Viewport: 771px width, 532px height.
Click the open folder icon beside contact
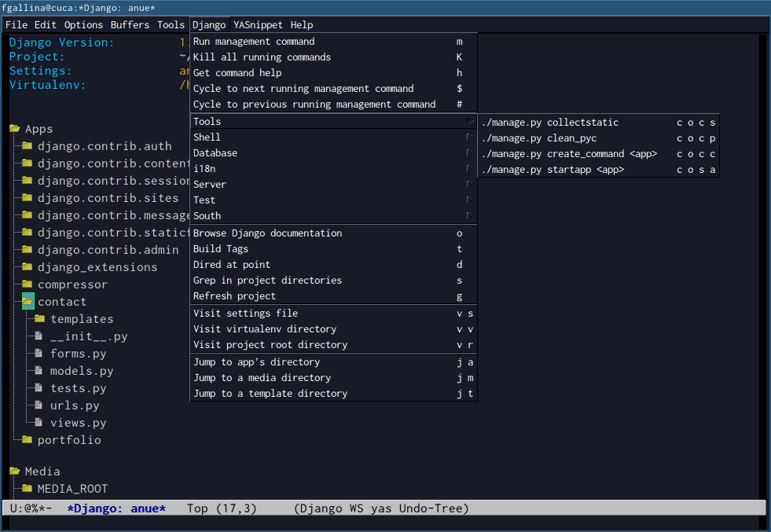[x=28, y=301]
